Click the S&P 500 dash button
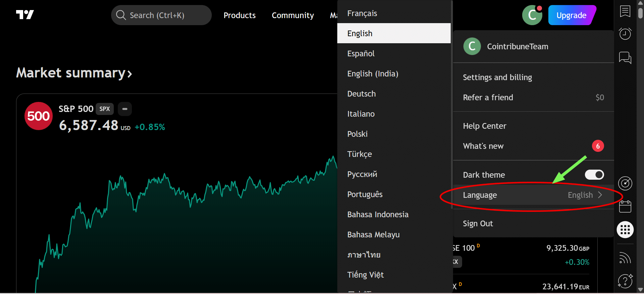 (125, 109)
